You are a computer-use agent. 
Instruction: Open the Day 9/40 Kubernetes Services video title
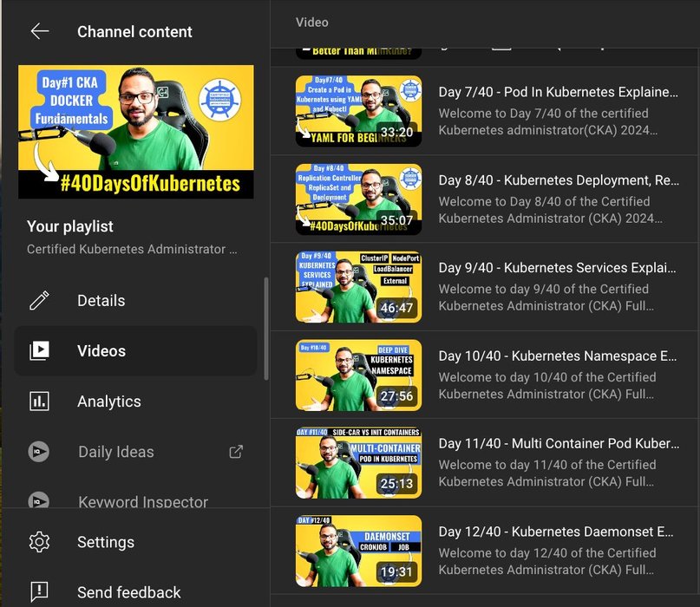pos(558,268)
